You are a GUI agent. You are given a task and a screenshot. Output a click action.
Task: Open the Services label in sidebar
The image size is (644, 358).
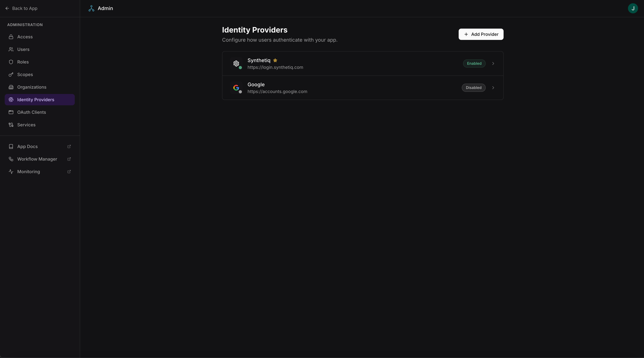[26, 125]
